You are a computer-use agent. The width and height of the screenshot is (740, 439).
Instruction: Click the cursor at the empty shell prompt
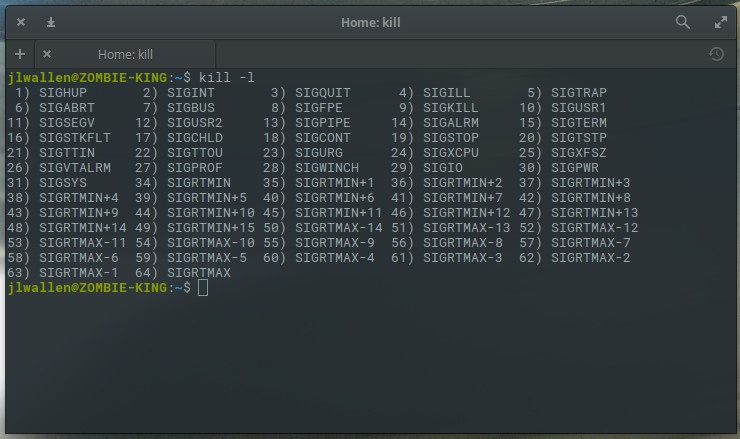pyautogui.click(x=203, y=287)
